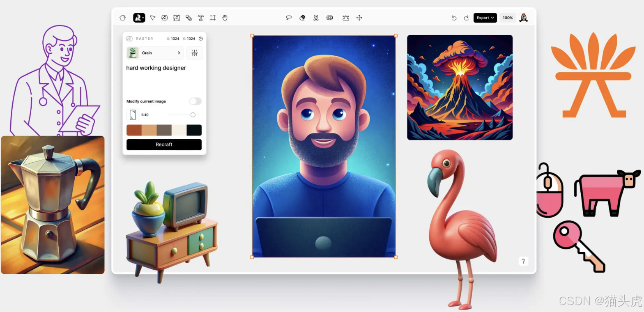Select the arrow pointer tool

(x=152, y=18)
